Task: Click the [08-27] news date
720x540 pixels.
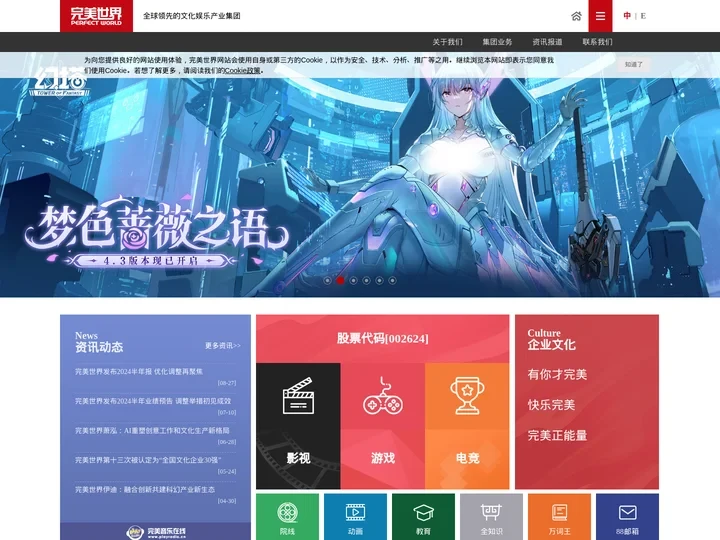Action: 227,382
